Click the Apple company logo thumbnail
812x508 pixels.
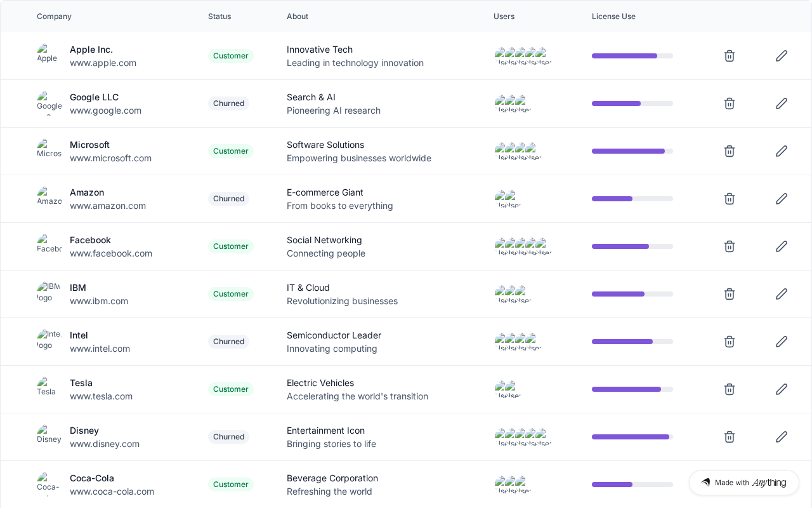click(x=47, y=55)
